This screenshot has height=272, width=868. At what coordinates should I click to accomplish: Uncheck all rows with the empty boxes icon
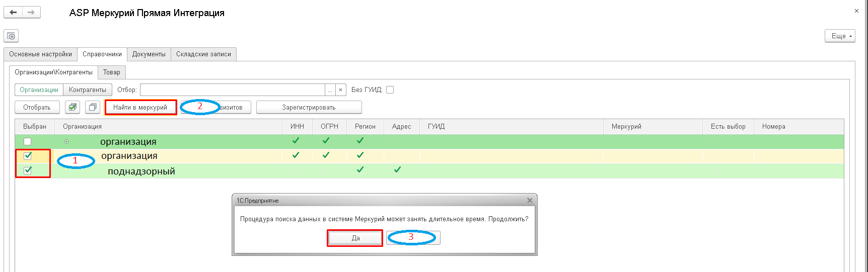[x=93, y=107]
